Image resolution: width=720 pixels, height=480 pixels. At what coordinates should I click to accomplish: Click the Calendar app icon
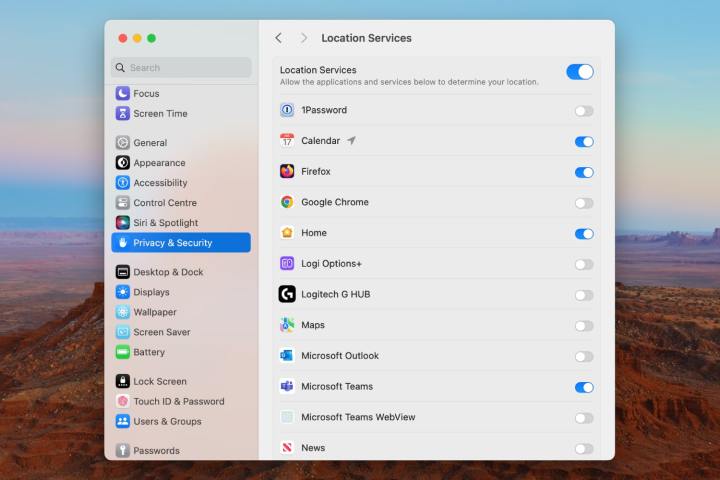tap(287, 141)
